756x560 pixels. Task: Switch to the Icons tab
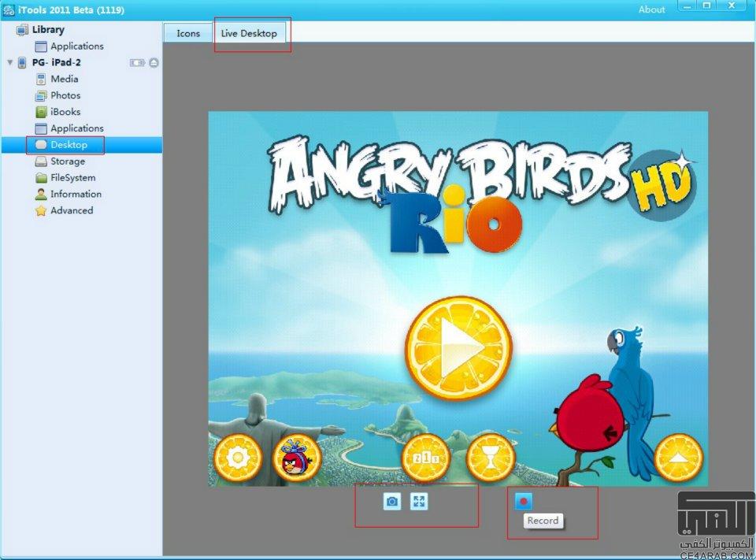click(188, 33)
